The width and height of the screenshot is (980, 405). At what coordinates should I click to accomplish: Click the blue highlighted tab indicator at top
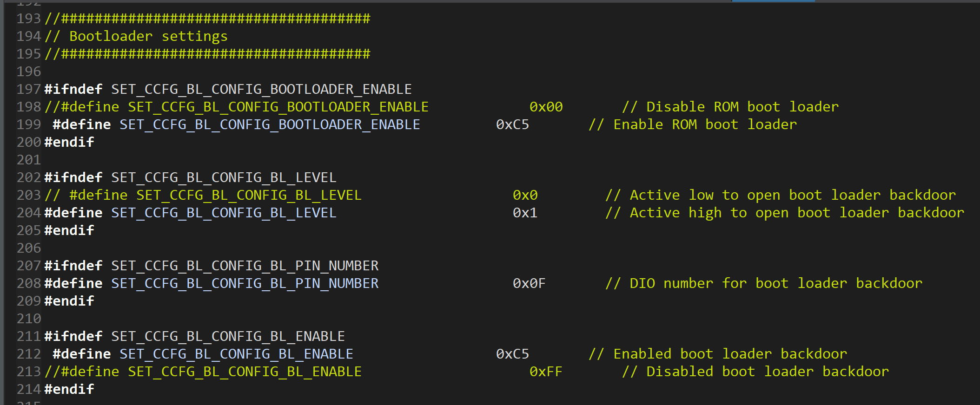pos(773,1)
